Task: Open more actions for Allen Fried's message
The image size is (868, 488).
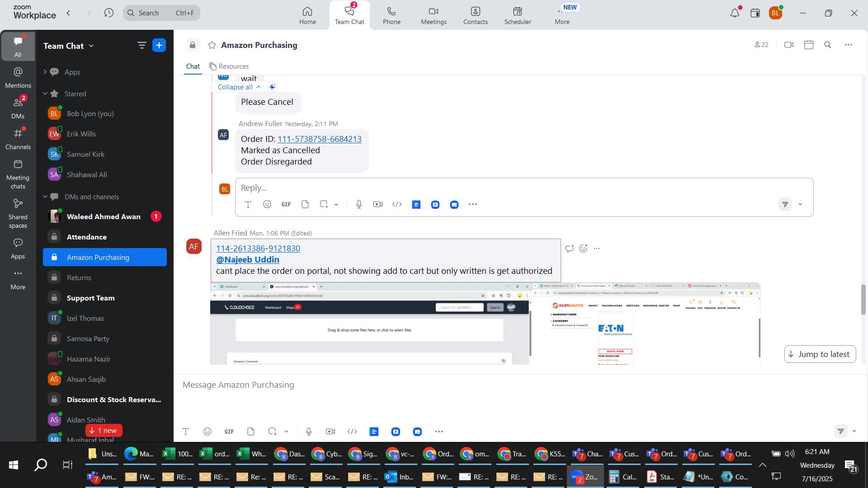Action: click(x=597, y=249)
